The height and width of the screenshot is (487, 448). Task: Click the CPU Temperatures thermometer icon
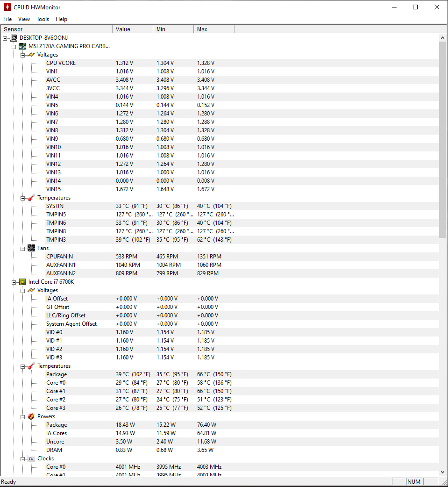[31, 366]
